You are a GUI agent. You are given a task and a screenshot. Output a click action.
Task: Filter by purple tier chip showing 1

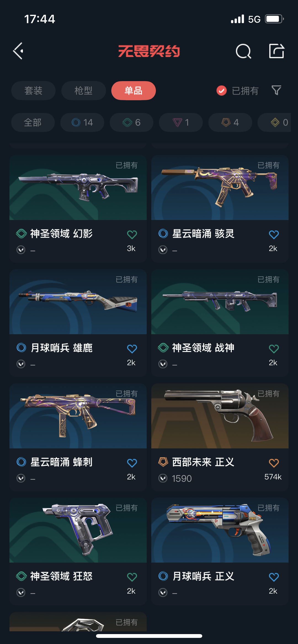181,122
